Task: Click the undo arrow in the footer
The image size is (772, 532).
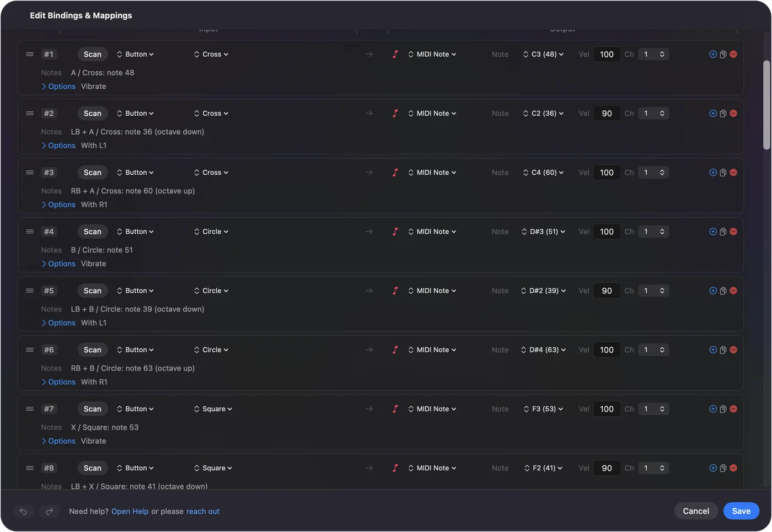Action: point(23,511)
